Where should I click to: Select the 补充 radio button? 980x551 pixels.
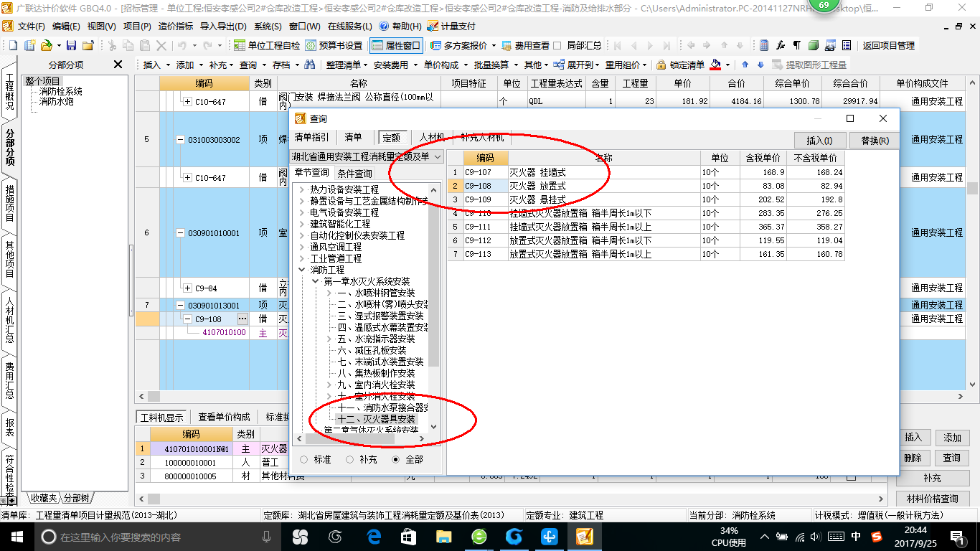tap(350, 459)
